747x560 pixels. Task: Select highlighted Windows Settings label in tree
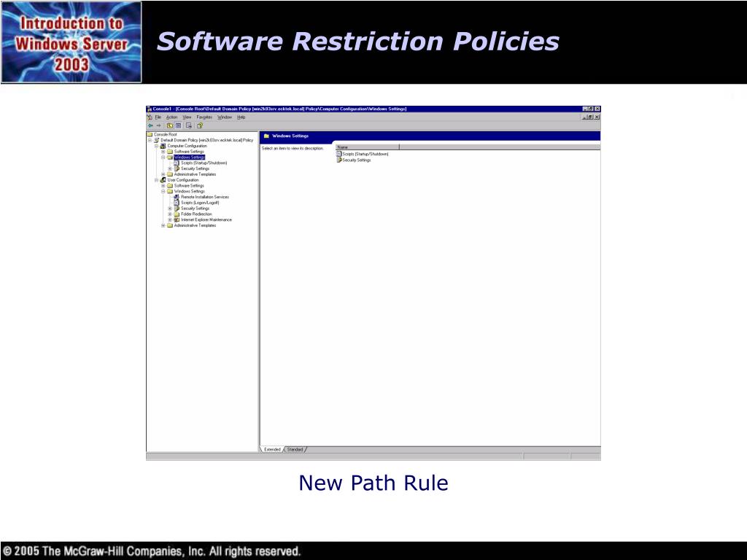190,157
